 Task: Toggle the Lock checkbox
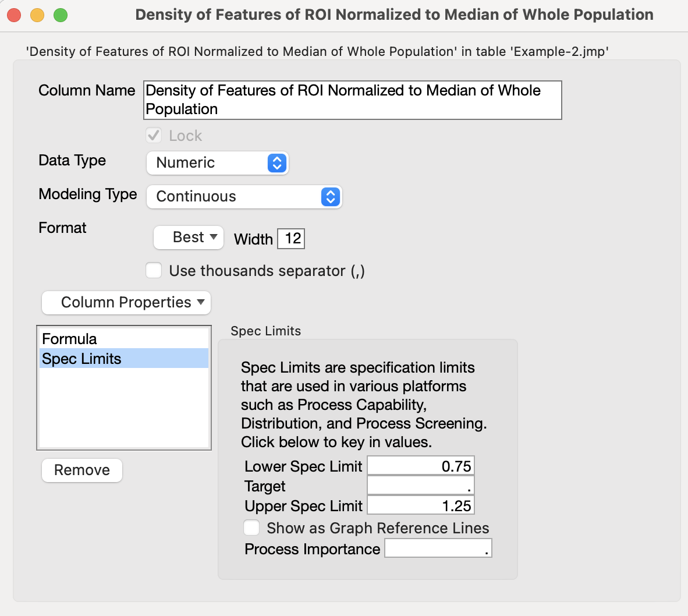click(x=154, y=135)
